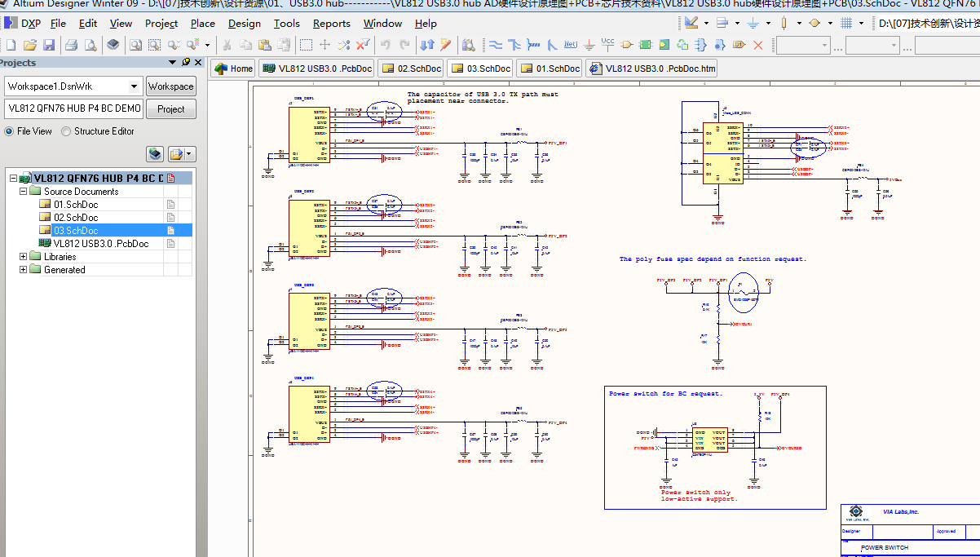Open the DXP system menu
Screen dimensions: 980x557
click(x=23, y=23)
